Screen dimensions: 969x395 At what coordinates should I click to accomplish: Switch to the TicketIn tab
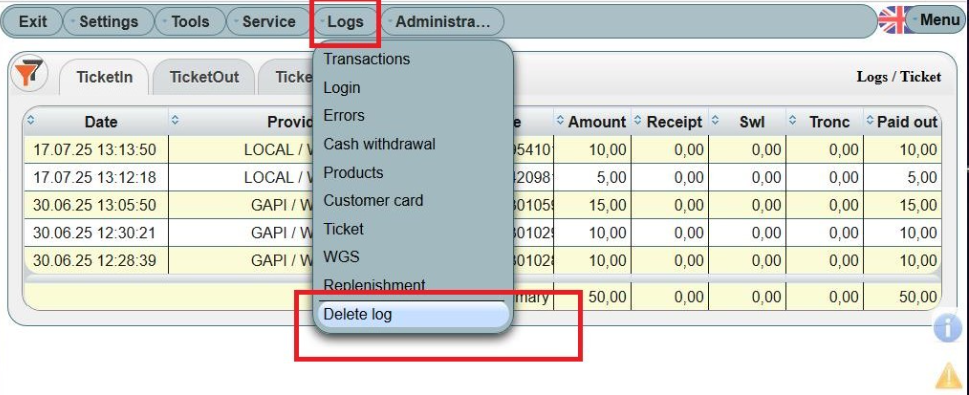click(x=104, y=77)
